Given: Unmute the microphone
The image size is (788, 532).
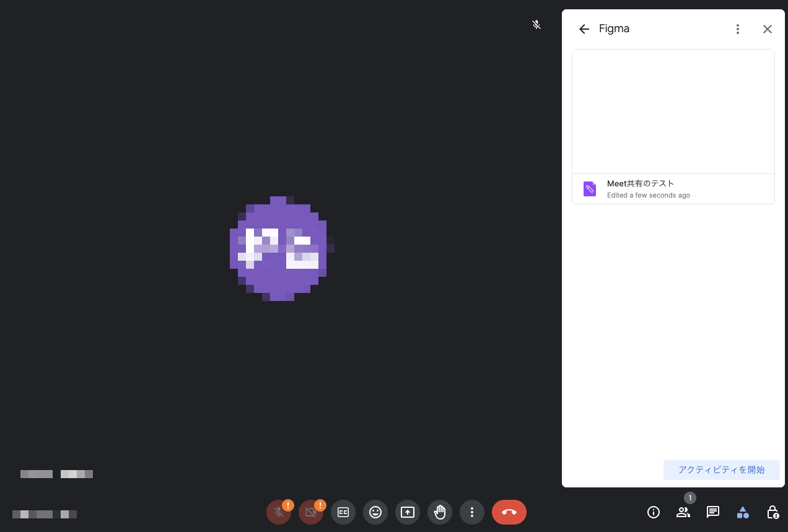Looking at the screenshot, I should pyautogui.click(x=279, y=512).
